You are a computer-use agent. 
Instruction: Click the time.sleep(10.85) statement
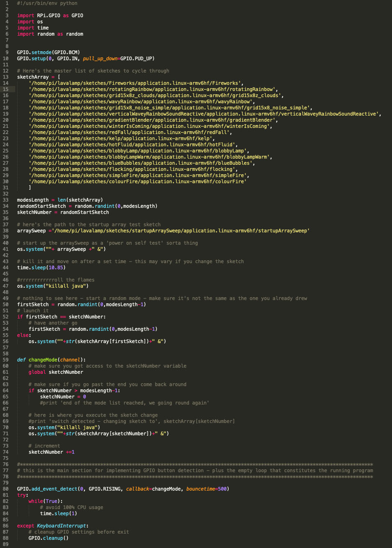pyautogui.click(x=41, y=268)
